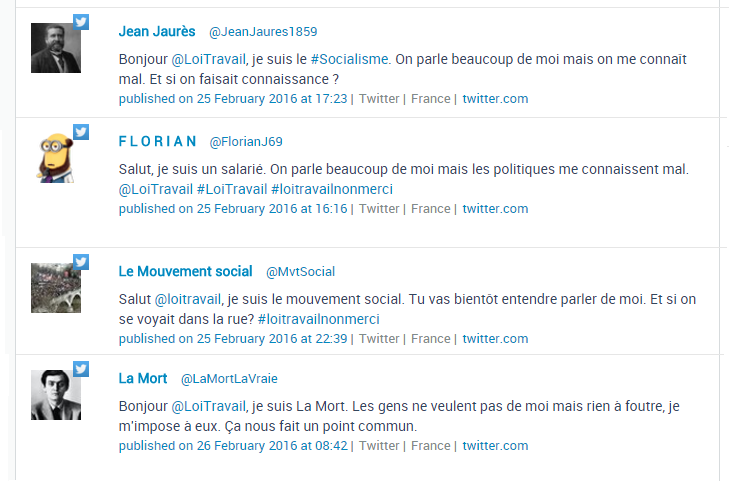Open the 25 February 2016 at 17:23 timestamp
Viewport: 729px width, 481px height.
click(x=233, y=99)
